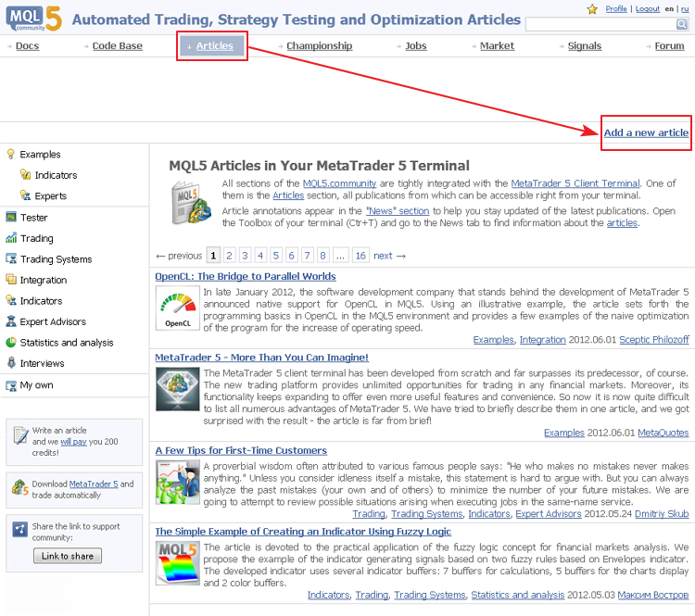Open the Fuzzy Logic indicator article title
Screen dimensions: 695x616
pos(303,532)
